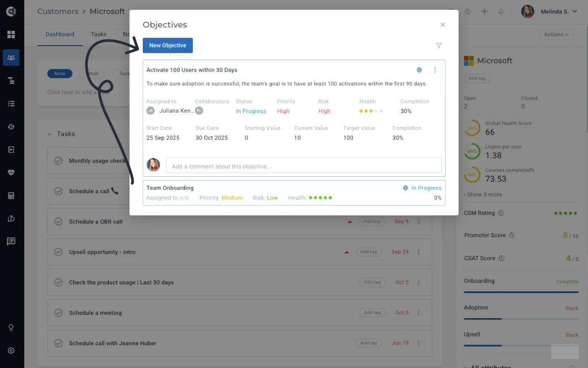Image resolution: width=588 pixels, height=368 pixels.
Task: Select the Note pill tab
Action: click(x=60, y=74)
